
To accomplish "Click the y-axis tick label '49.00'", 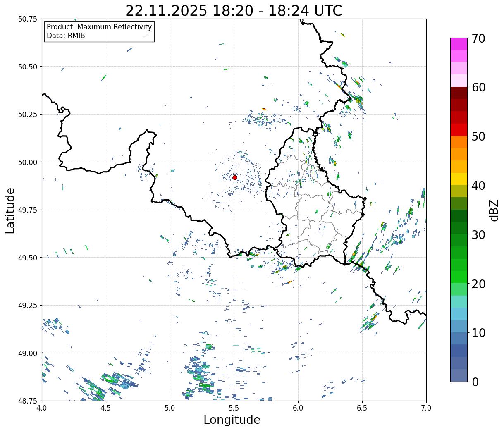I will (28, 353).
